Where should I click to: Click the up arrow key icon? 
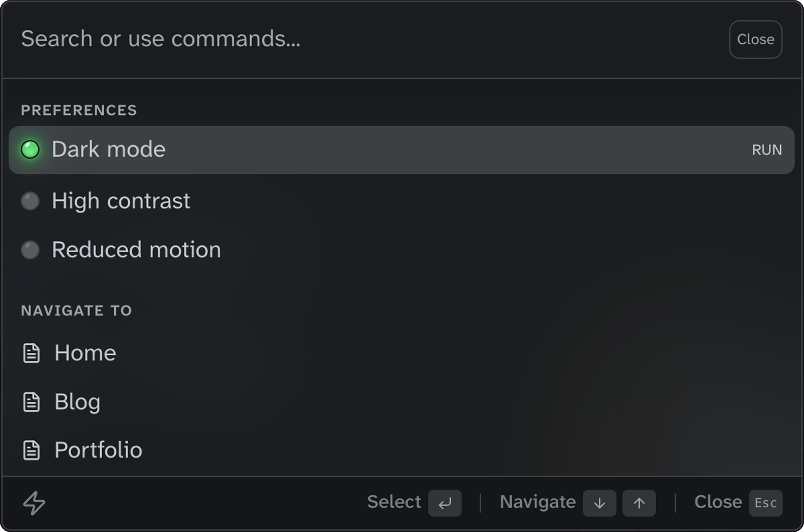(639, 503)
